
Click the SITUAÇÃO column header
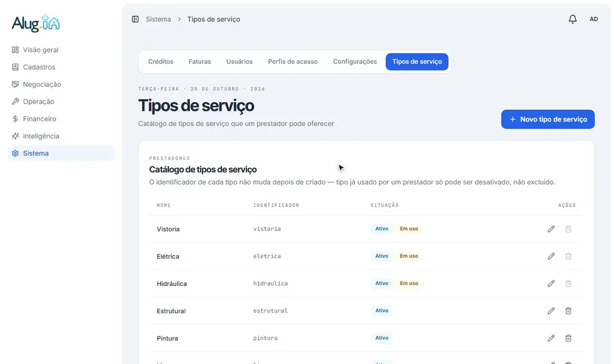click(x=385, y=205)
